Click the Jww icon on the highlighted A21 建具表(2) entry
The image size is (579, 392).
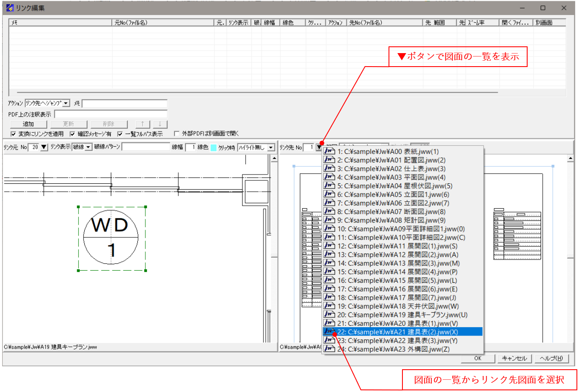(x=329, y=332)
